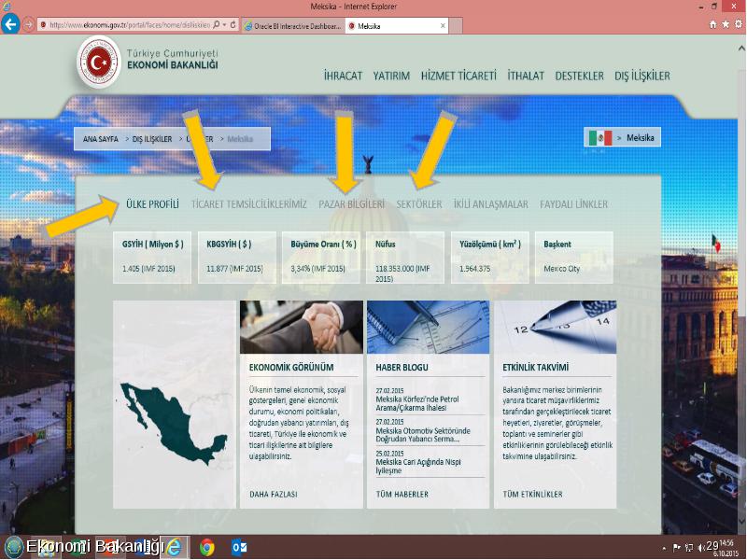The image size is (747, 560).
Task: Click the browser back arrow button
Action: click(10, 24)
